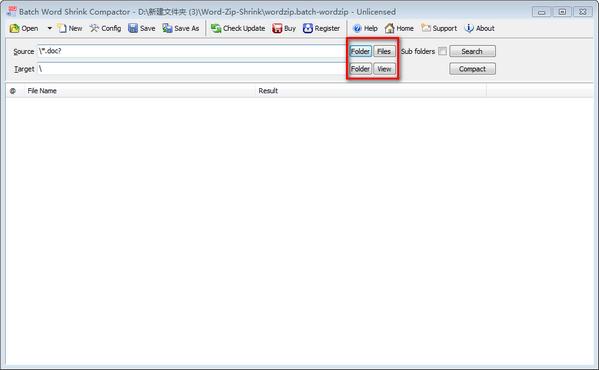Click the @ column header
This screenshot has height=370, width=599.
pyautogui.click(x=13, y=91)
